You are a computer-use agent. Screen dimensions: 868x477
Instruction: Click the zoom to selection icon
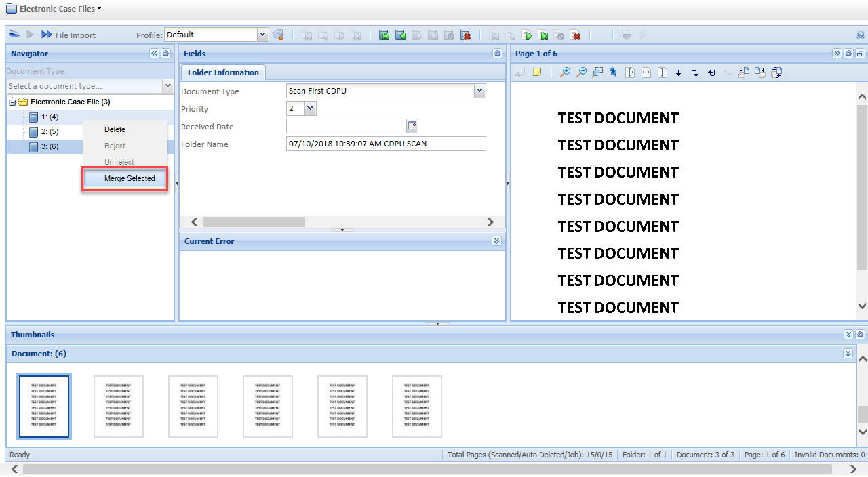tap(597, 72)
